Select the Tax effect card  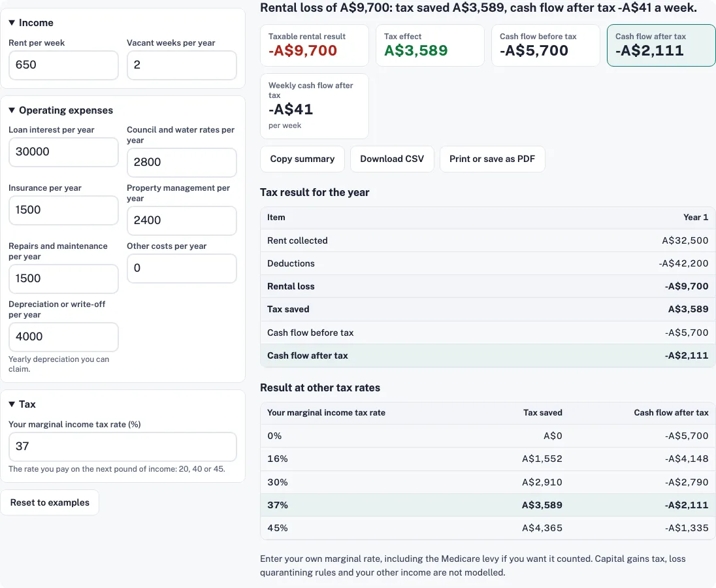(430, 45)
